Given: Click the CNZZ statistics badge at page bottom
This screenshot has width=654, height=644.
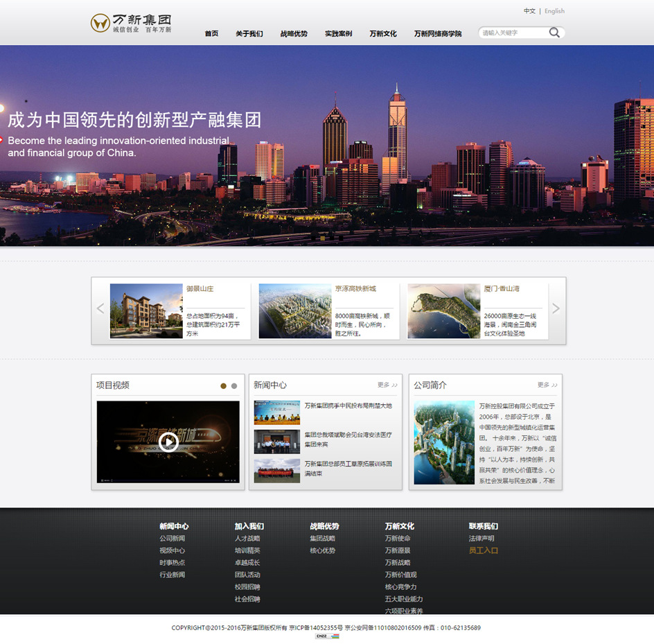Looking at the screenshot, I should click(326, 636).
